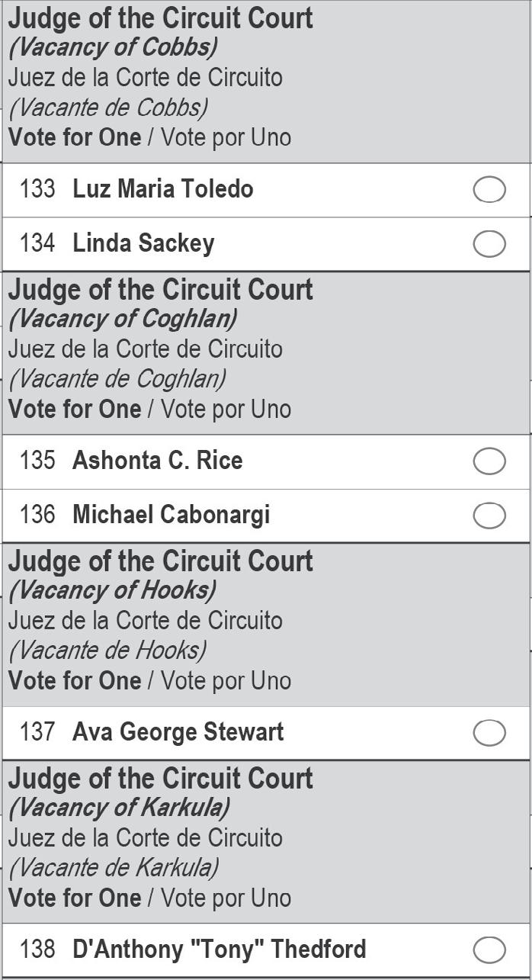The width and height of the screenshot is (532, 980).
Task: Click the Spanish text "(Vacante de Karkula)"
Action: tap(114, 868)
